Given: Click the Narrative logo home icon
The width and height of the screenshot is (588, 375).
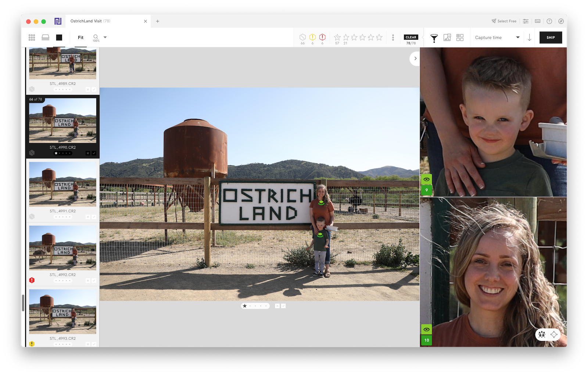Looking at the screenshot, I should (58, 21).
